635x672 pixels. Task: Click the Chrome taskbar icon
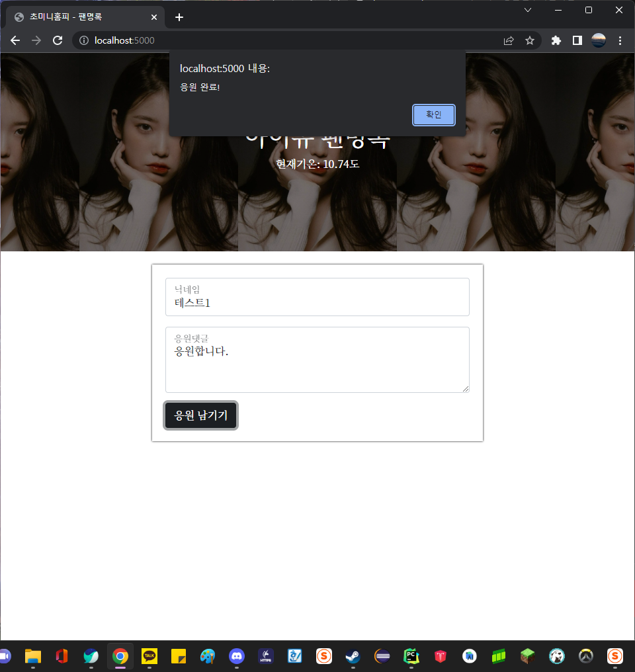[x=120, y=655]
